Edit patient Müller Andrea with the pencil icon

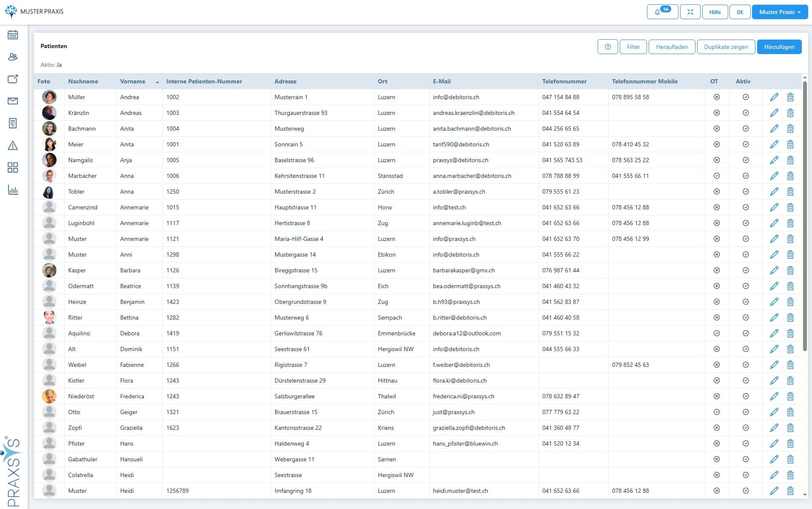coord(774,97)
